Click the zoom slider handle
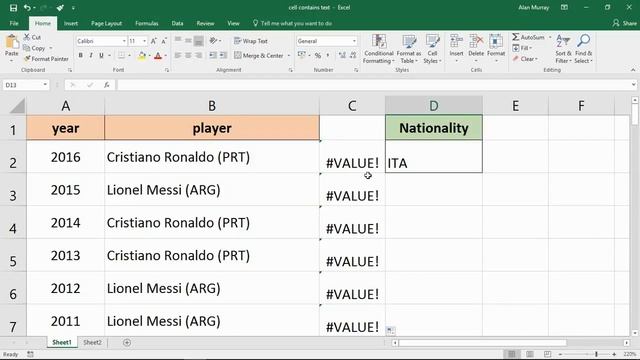Viewport: 640px width, 360px height. click(x=596, y=354)
